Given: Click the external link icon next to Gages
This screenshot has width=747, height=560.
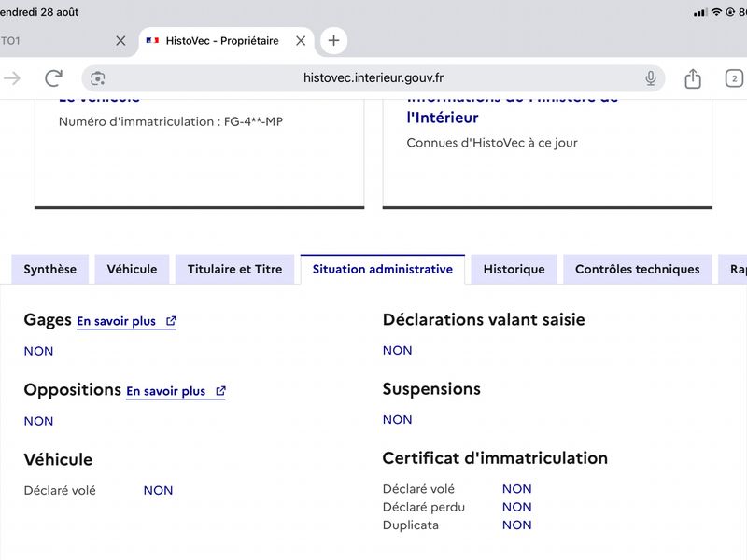Looking at the screenshot, I should 171,321.
